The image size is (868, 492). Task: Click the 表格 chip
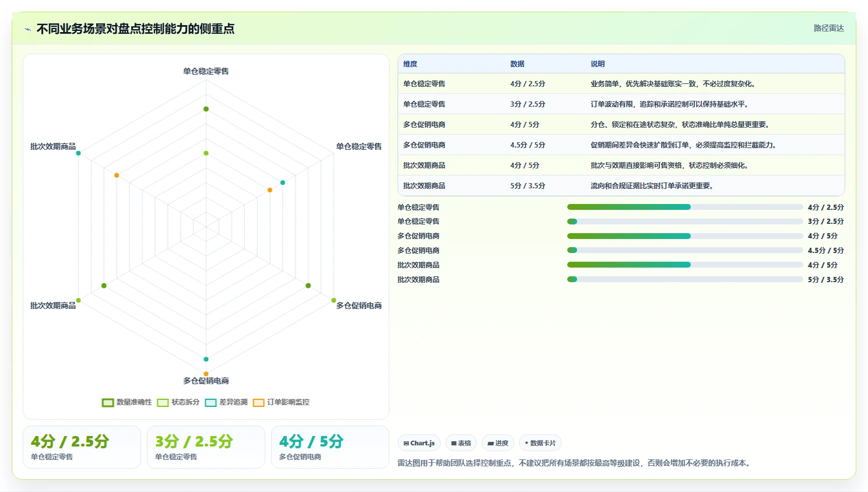pyautogui.click(x=461, y=443)
